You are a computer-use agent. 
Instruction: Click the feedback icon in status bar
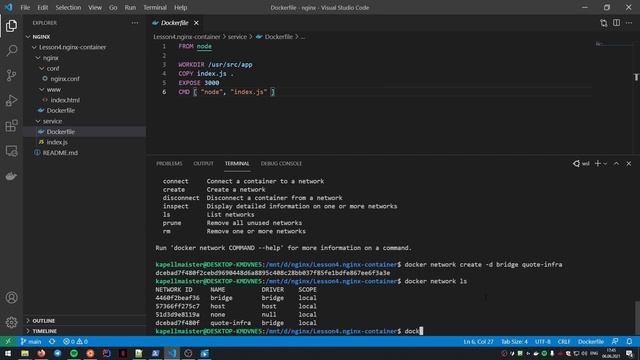point(615,341)
